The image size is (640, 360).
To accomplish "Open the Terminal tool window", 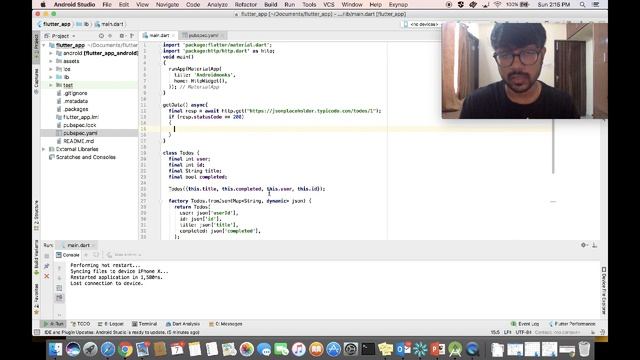I will point(144,324).
